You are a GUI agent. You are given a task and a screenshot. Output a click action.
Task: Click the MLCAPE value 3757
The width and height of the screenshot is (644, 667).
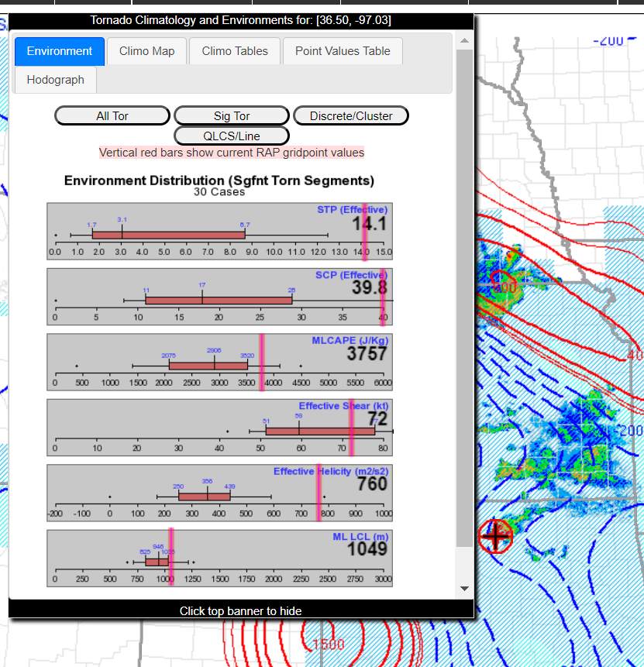point(367,353)
